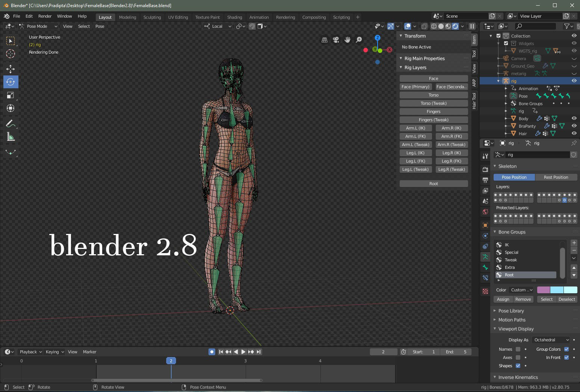
Task: Click the Rest Position button
Action: tap(556, 177)
